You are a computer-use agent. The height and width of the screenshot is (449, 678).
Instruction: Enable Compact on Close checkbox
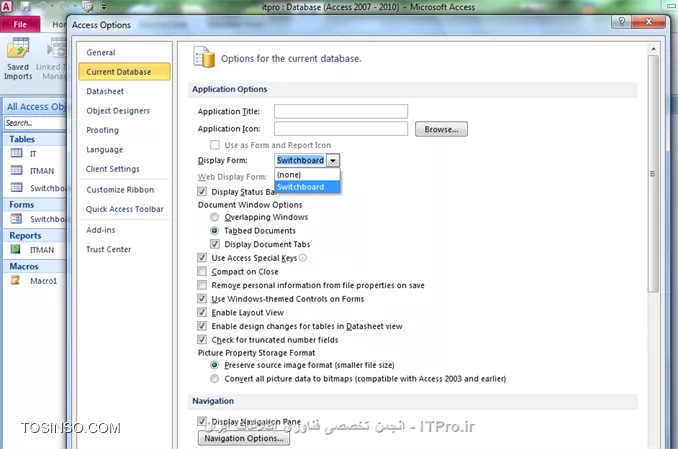202,271
